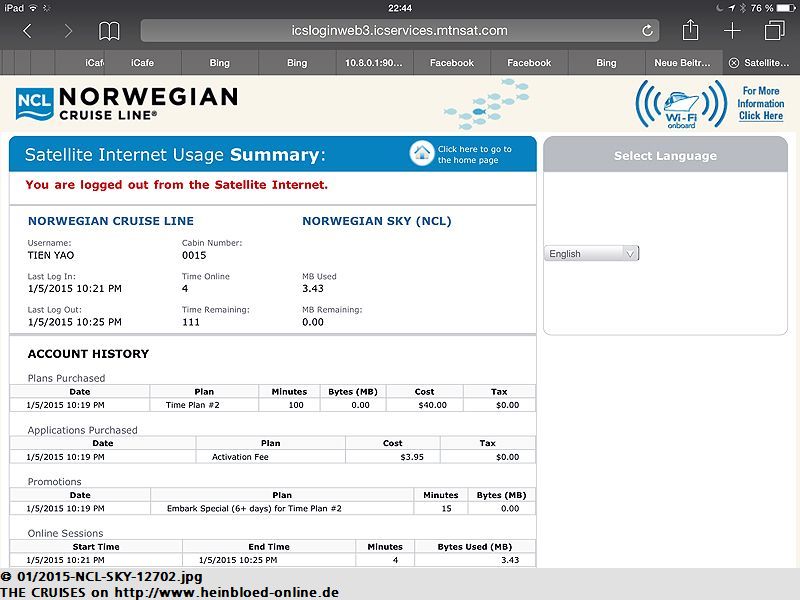
Task: Click the $3.95 cost cell
Action: tap(392, 457)
